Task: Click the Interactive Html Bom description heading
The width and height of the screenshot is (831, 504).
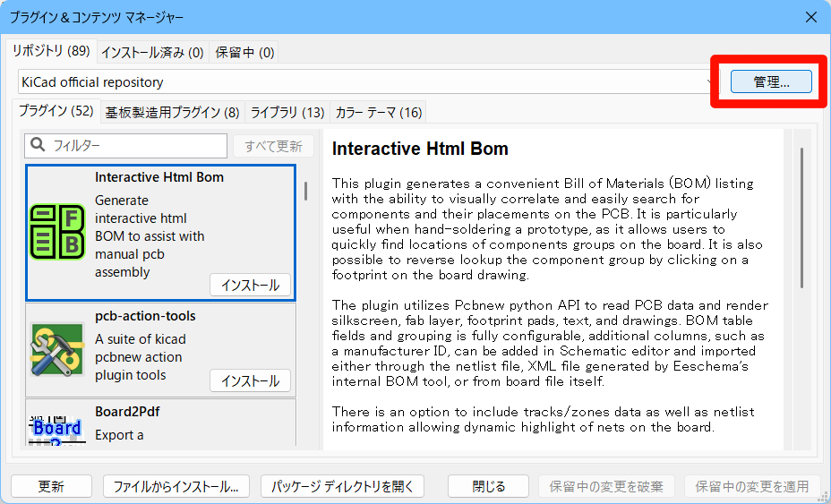Action: (x=420, y=149)
